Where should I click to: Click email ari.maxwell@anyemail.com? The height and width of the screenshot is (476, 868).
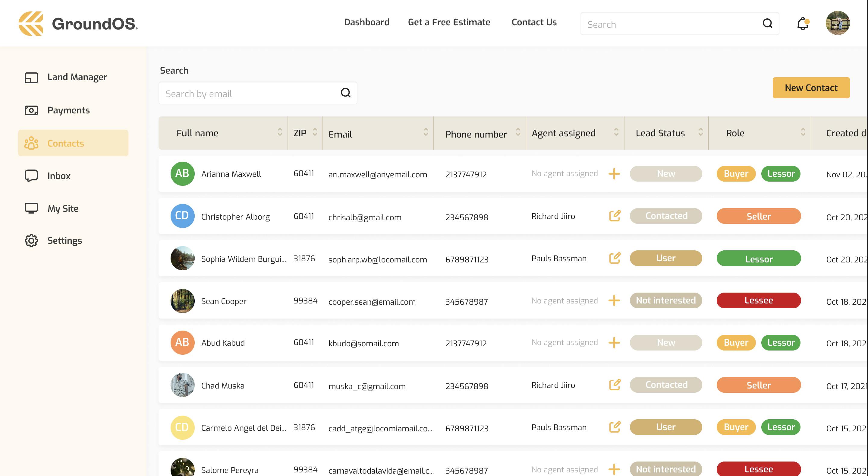[x=378, y=174]
